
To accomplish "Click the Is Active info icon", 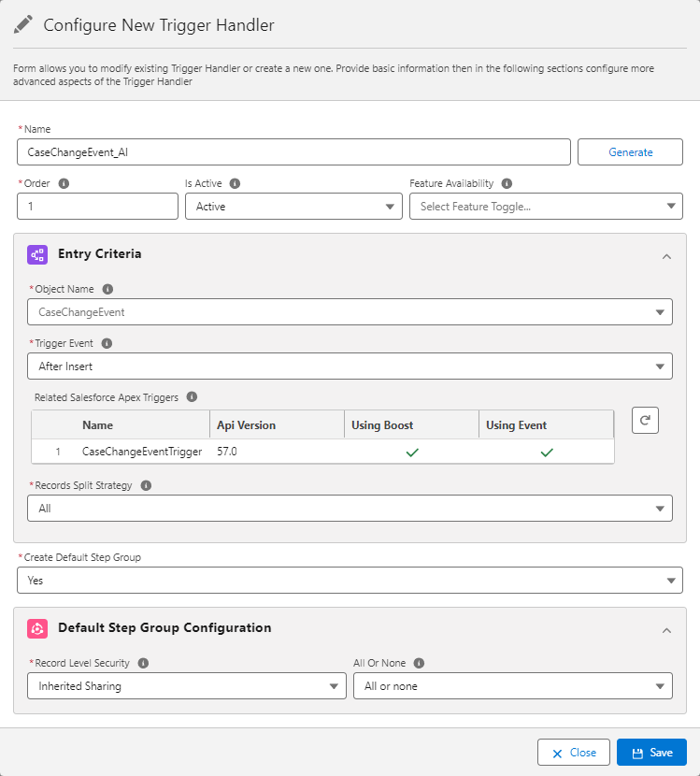I will click(x=234, y=183).
